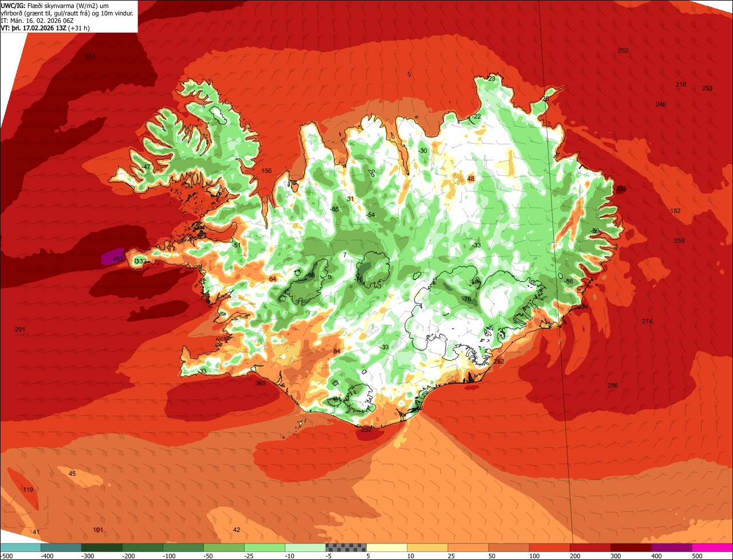The width and height of the screenshot is (733, 560).
Task: Click the legend label 500
Action: click(697, 556)
